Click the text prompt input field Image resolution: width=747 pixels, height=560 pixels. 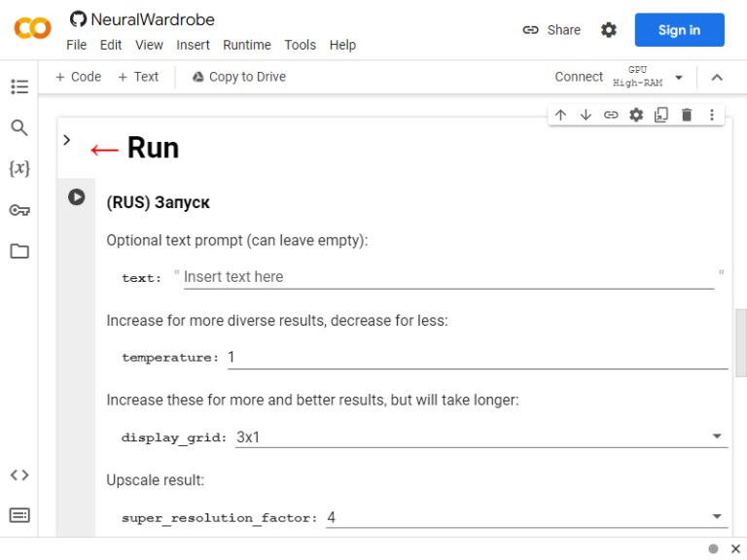(448, 277)
